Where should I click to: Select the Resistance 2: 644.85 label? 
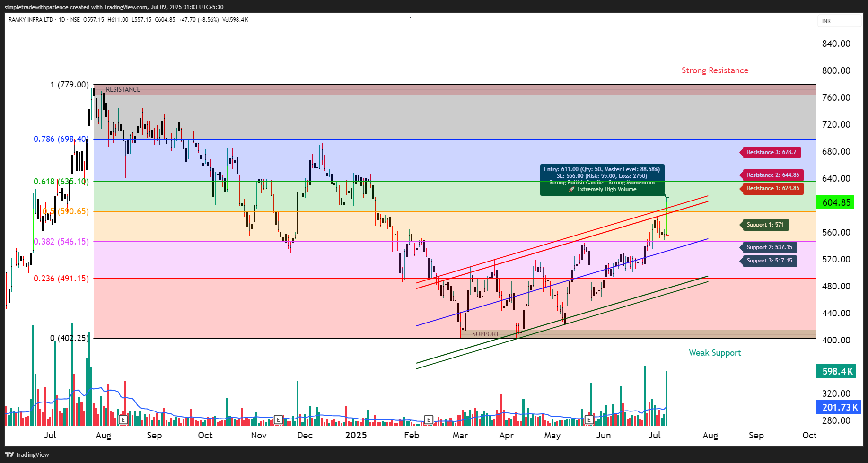click(x=772, y=175)
